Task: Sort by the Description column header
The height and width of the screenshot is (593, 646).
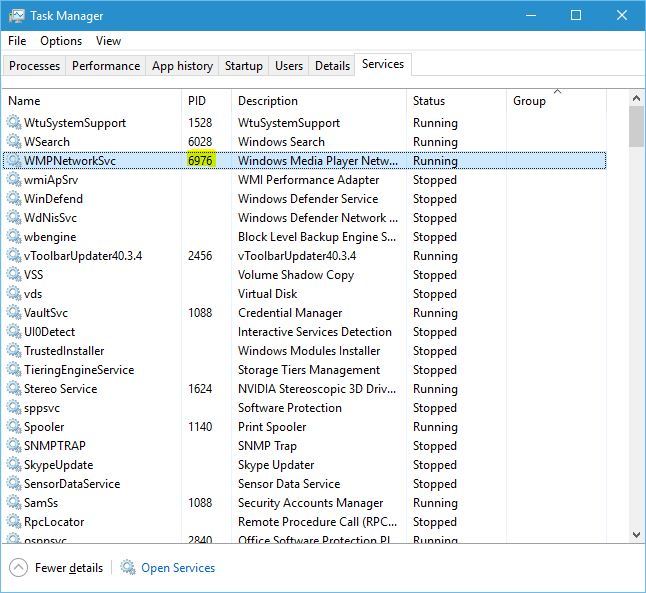Action: point(319,101)
